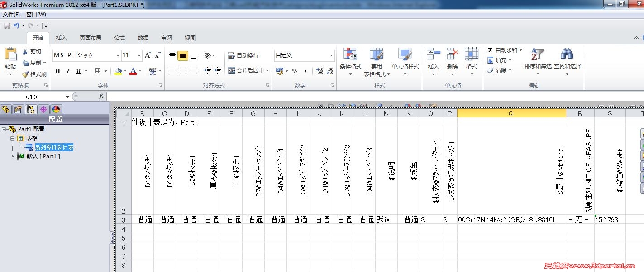Apply yellow fill color bucket

pos(119,71)
